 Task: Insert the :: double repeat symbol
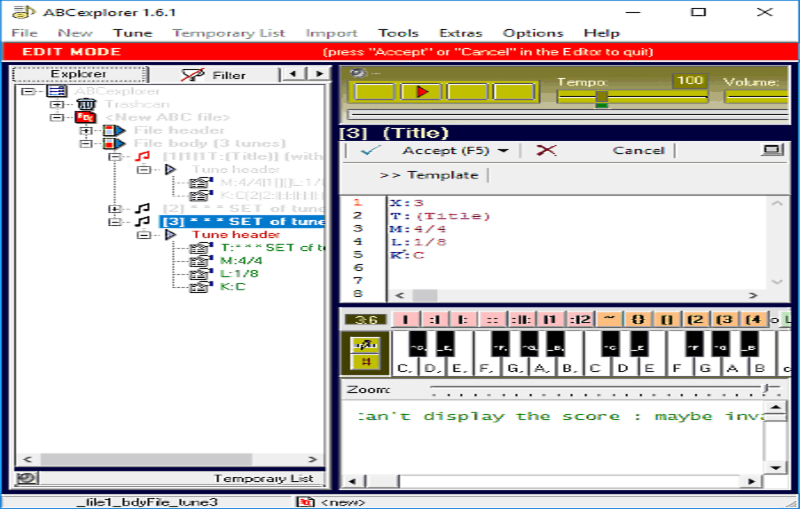tap(492, 320)
